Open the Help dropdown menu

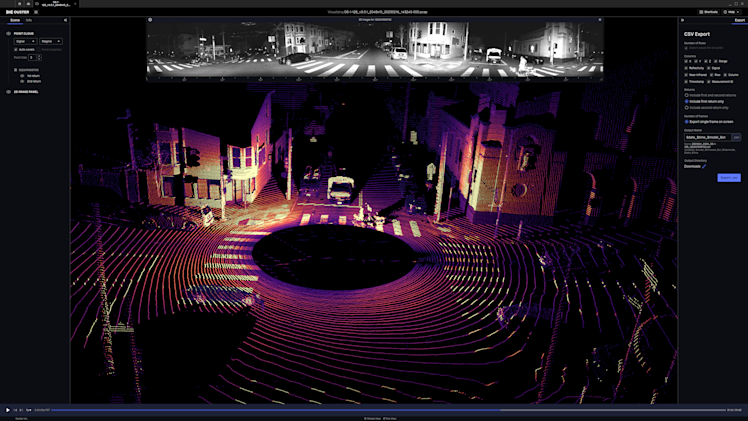pyautogui.click(x=731, y=12)
